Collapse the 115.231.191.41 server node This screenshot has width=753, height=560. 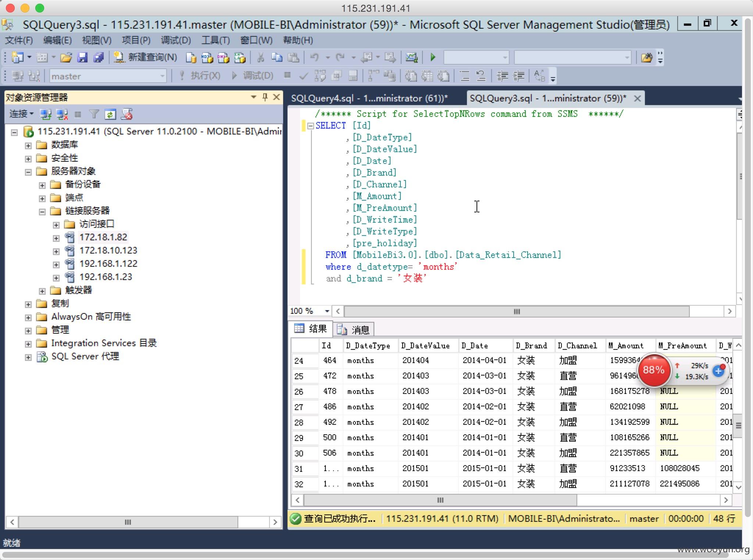pyautogui.click(x=14, y=132)
